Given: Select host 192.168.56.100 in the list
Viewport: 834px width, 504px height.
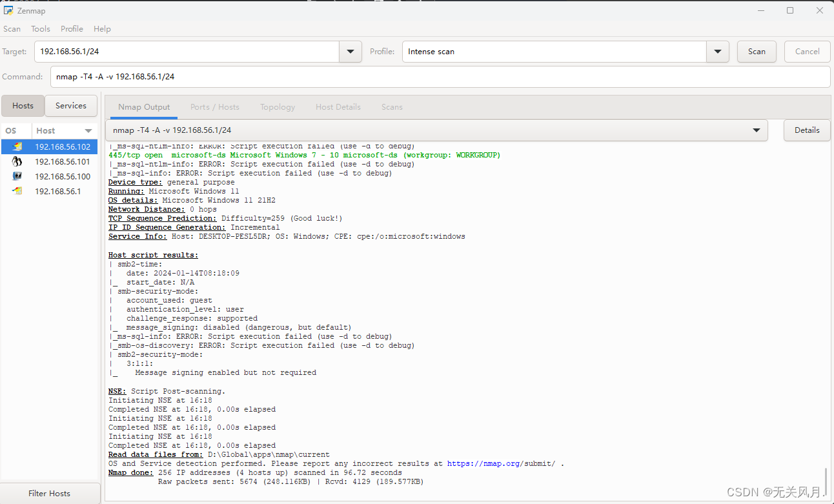Looking at the screenshot, I should 49,176.
